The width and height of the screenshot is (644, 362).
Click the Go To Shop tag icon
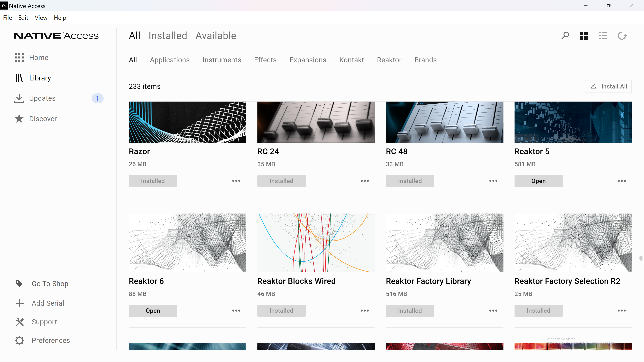19,284
